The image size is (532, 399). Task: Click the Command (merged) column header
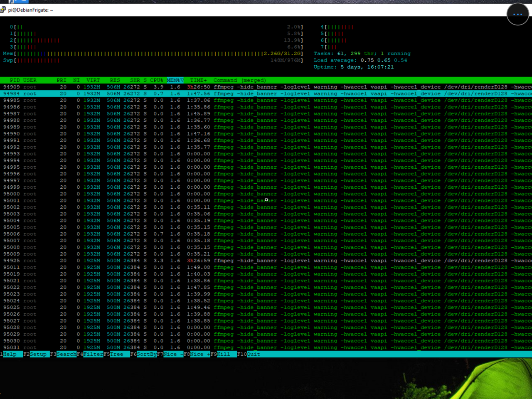tap(240, 80)
